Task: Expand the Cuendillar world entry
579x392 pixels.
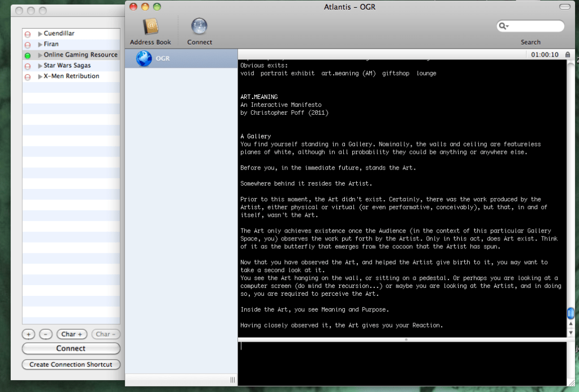Action: pyautogui.click(x=40, y=34)
